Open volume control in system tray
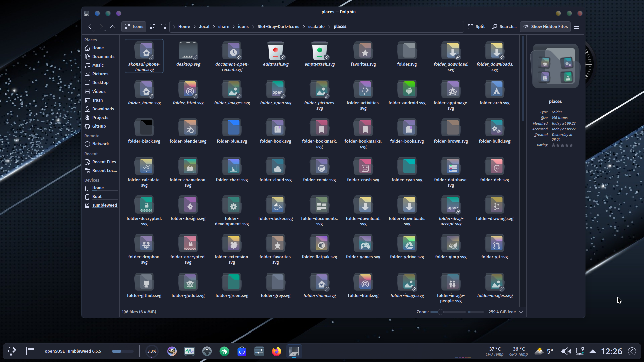This screenshot has height=362, width=644. pos(566,351)
